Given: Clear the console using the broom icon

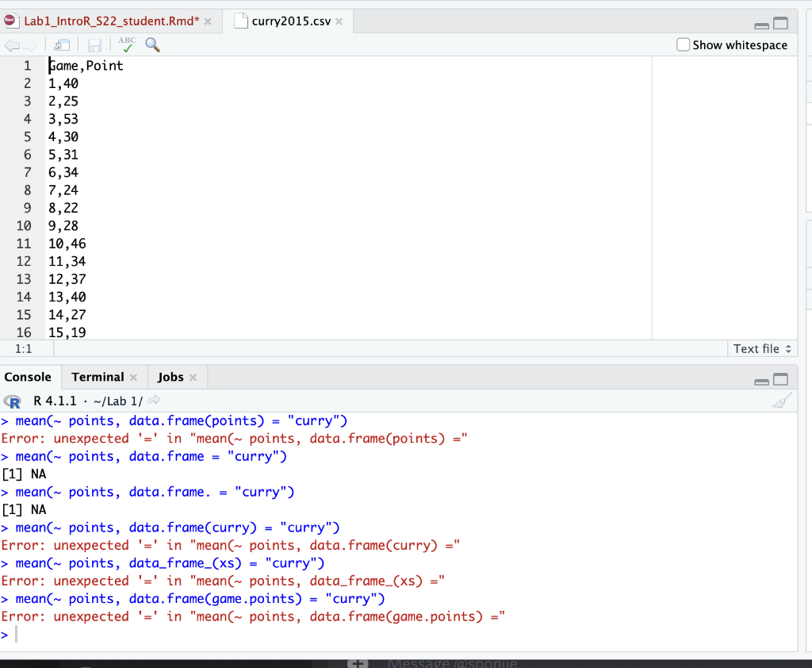Looking at the screenshot, I should pyautogui.click(x=782, y=401).
